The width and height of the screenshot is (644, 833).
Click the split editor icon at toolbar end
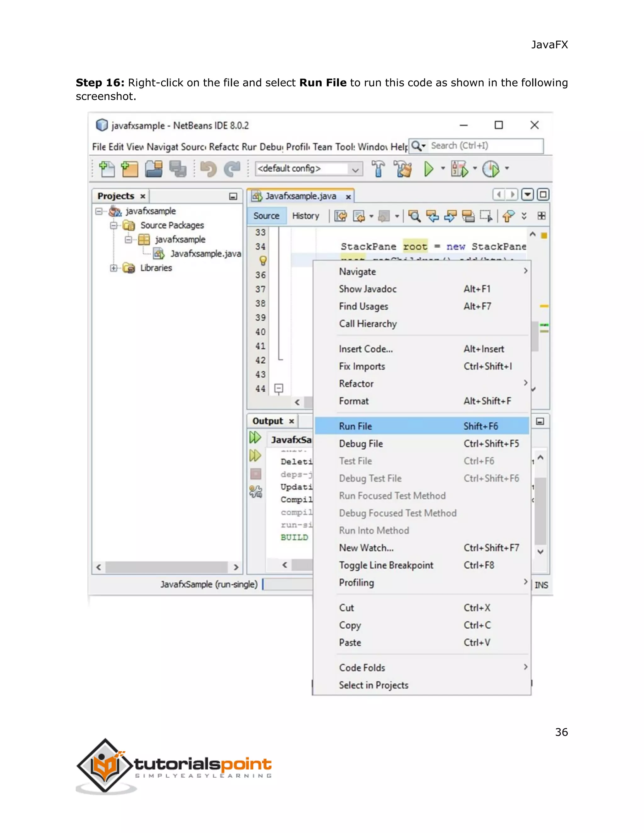coord(541,216)
